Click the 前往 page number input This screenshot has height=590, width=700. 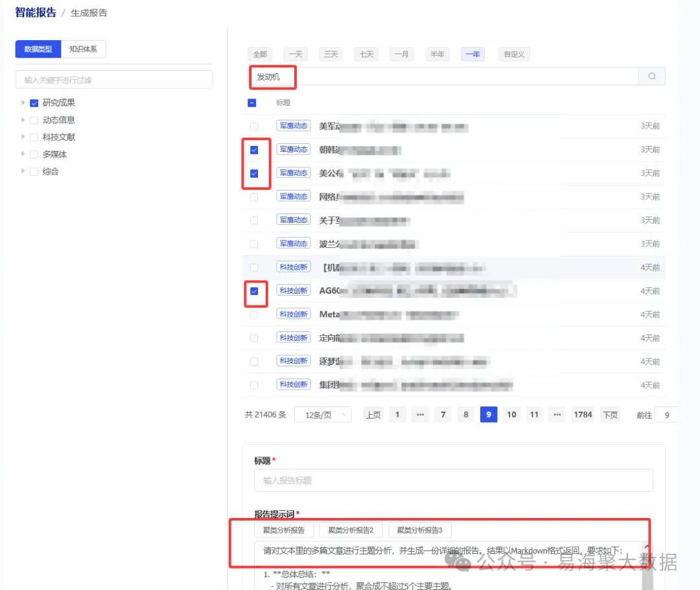(666, 415)
